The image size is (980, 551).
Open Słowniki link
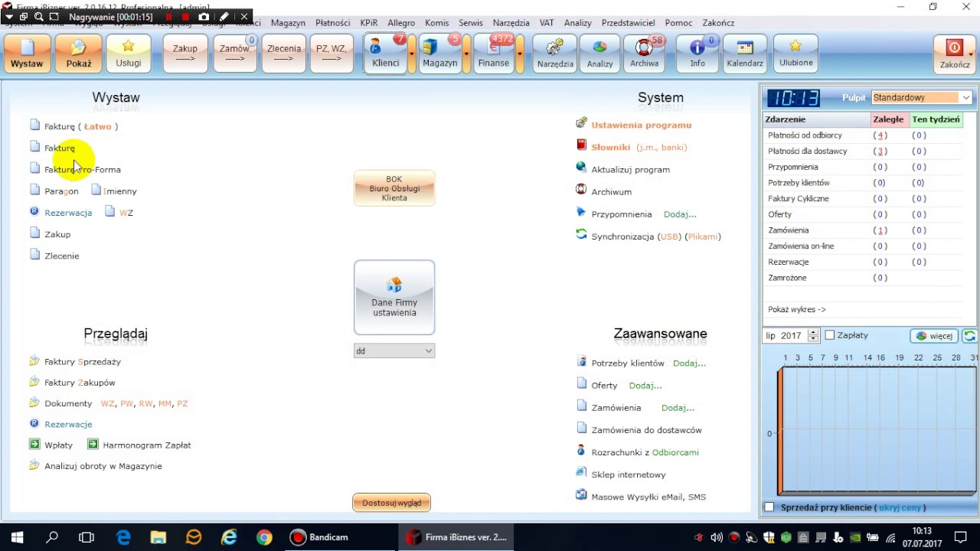(610, 147)
